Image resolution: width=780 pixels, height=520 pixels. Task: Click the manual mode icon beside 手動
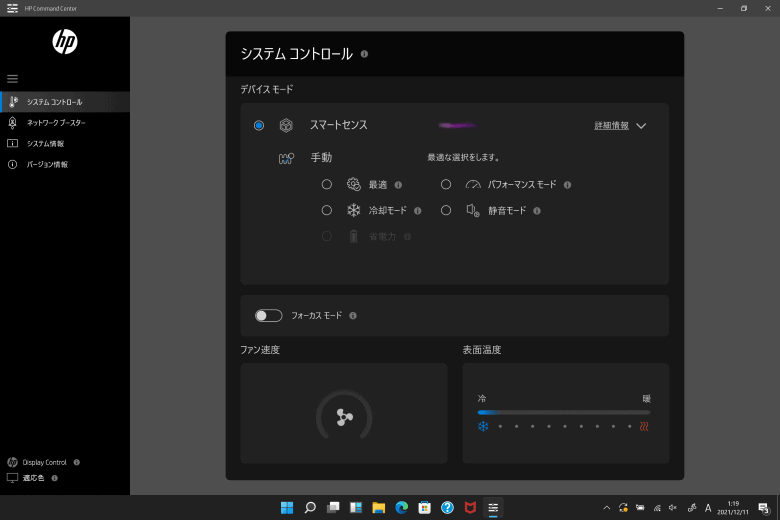tap(286, 158)
